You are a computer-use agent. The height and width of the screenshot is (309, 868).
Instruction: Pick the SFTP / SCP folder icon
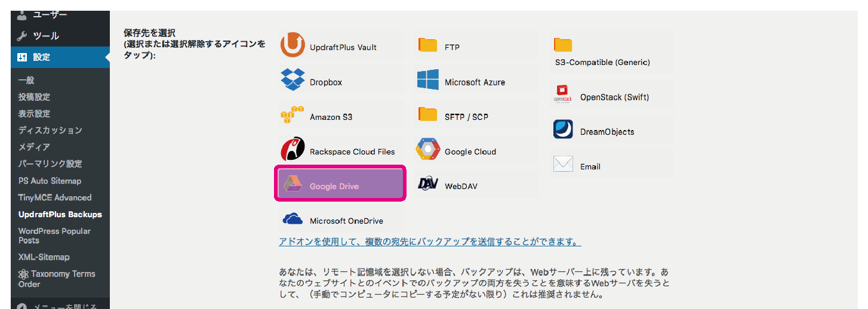427,115
